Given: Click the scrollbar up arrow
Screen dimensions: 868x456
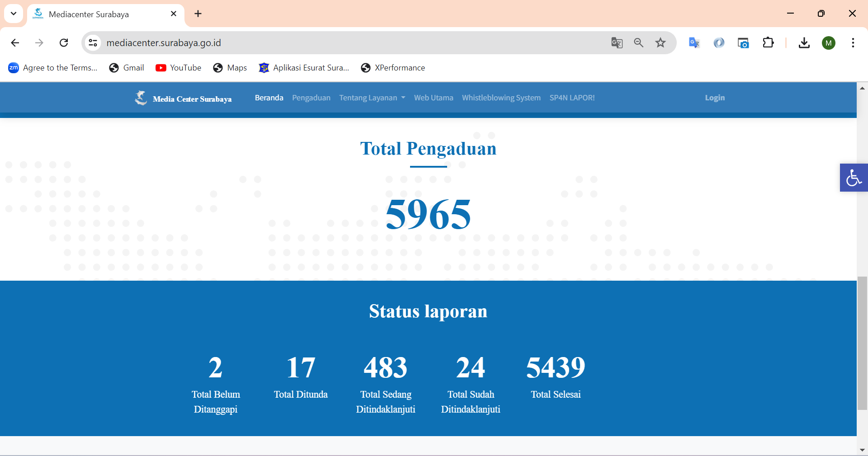Looking at the screenshot, I should tap(863, 88).
